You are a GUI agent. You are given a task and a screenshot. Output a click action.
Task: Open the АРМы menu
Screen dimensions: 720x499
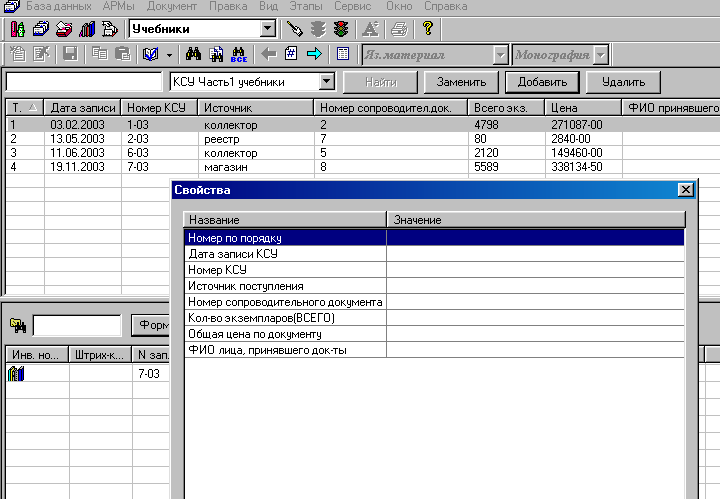[x=118, y=6]
